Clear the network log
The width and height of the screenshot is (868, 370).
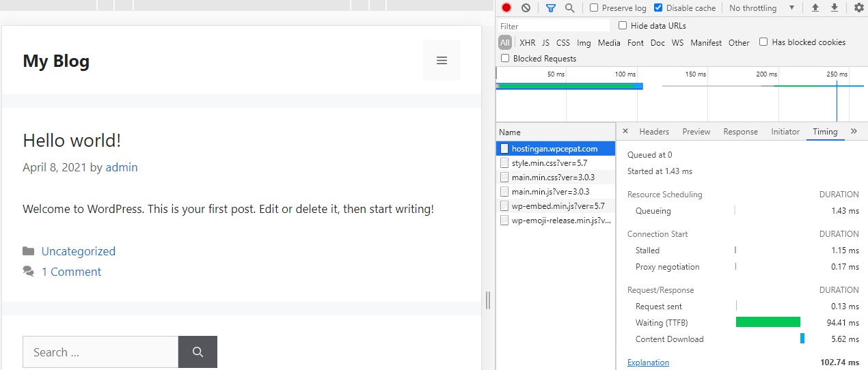coord(526,8)
